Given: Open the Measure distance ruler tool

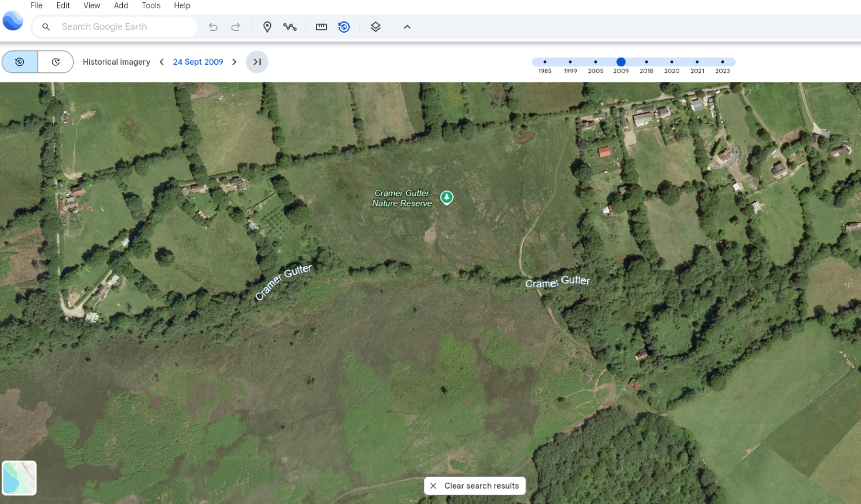Looking at the screenshot, I should (x=321, y=27).
